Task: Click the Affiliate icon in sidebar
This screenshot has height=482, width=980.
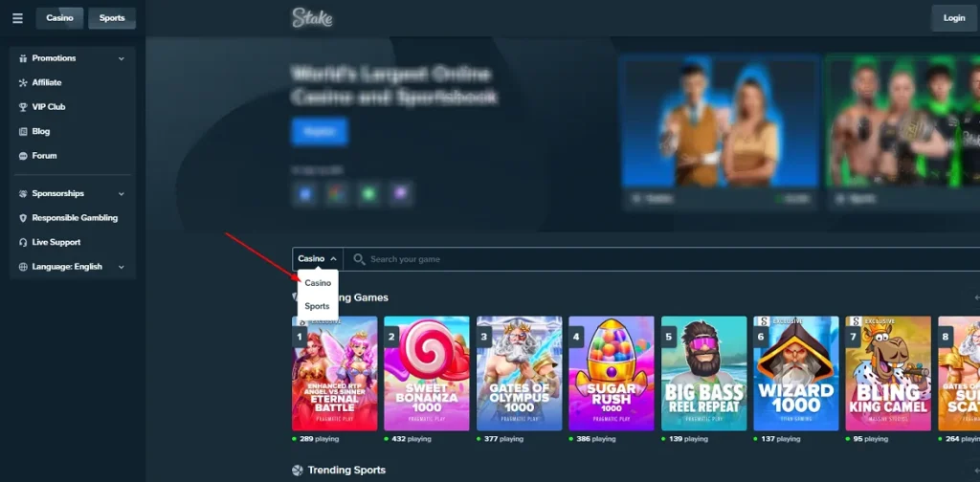Action: (23, 82)
